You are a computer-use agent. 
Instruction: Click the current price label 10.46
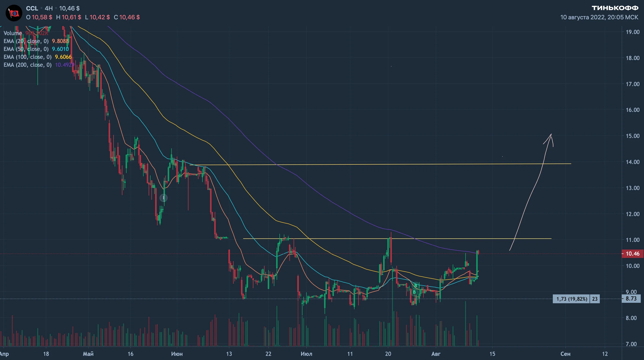pyautogui.click(x=633, y=254)
